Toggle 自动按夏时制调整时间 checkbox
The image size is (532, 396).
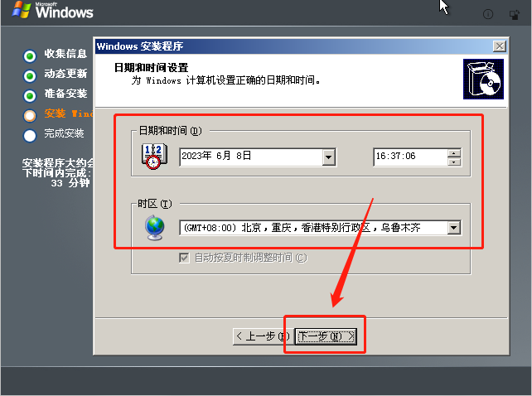point(184,258)
